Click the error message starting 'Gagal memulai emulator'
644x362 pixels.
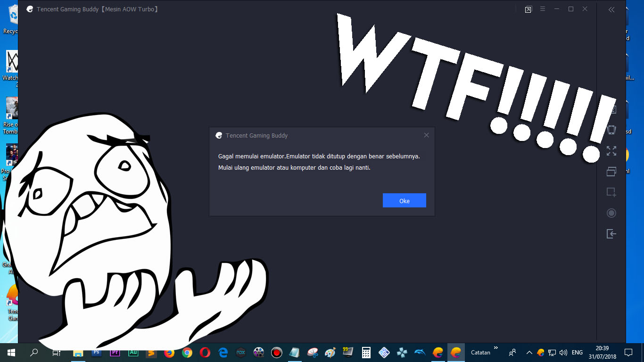click(x=319, y=162)
